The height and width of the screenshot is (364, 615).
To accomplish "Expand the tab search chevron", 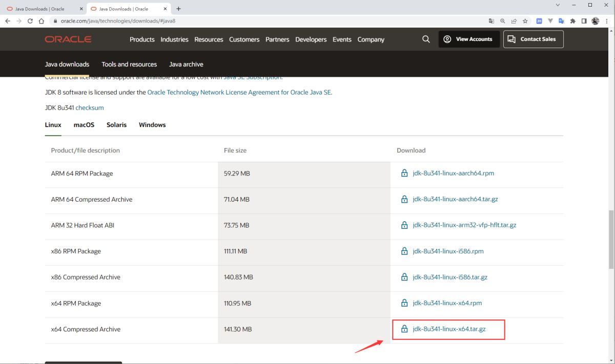I will coord(558,5).
